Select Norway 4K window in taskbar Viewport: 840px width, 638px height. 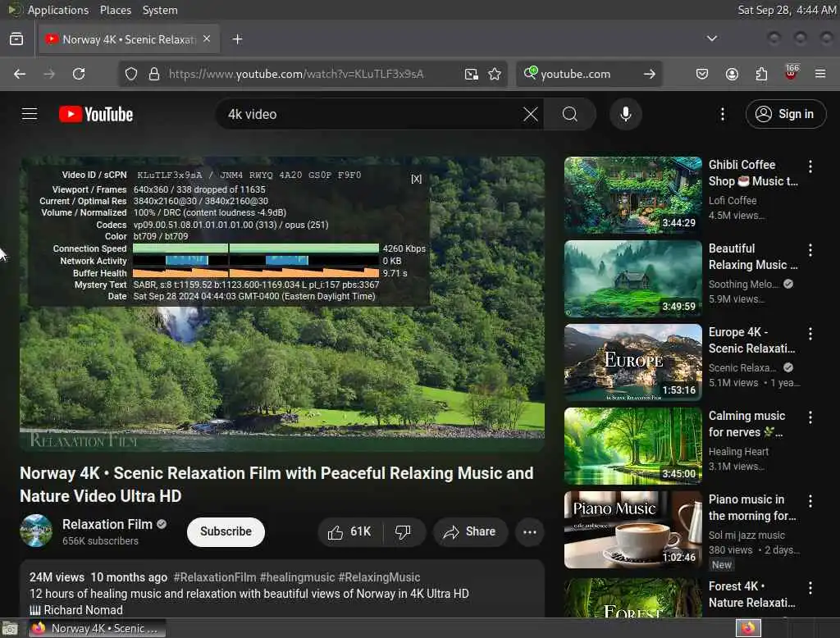pyautogui.click(x=97, y=628)
